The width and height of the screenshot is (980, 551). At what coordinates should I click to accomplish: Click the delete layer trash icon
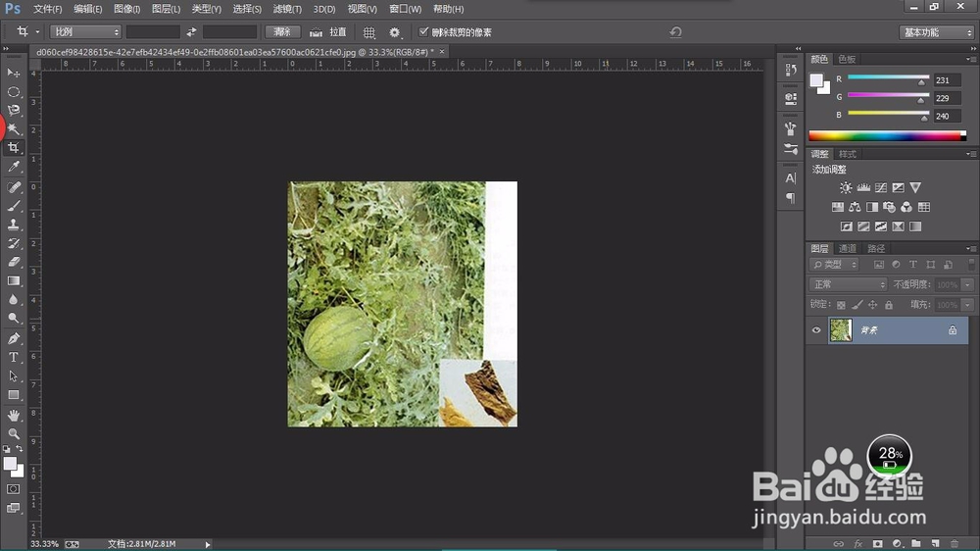pyautogui.click(x=955, y=543)
